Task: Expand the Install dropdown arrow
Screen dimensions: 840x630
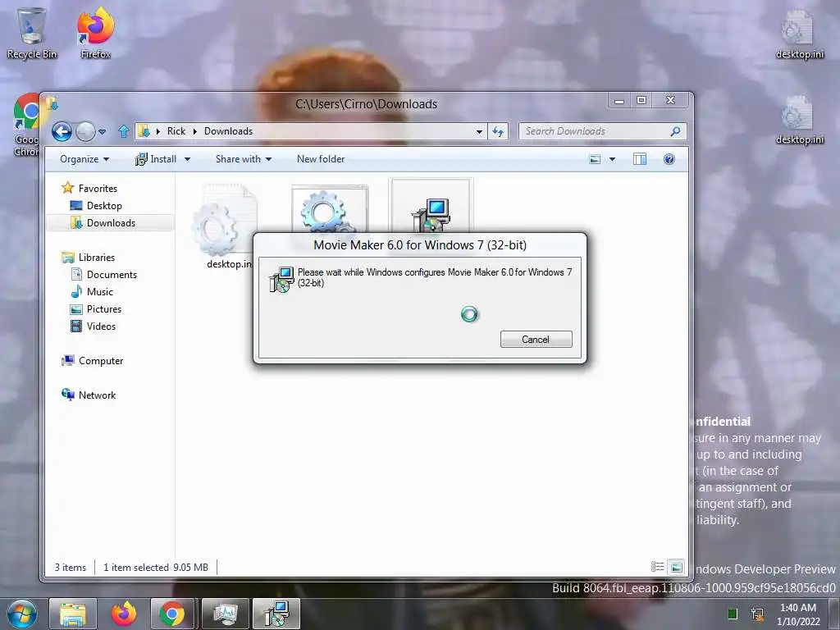Action: tap(187, 160)
